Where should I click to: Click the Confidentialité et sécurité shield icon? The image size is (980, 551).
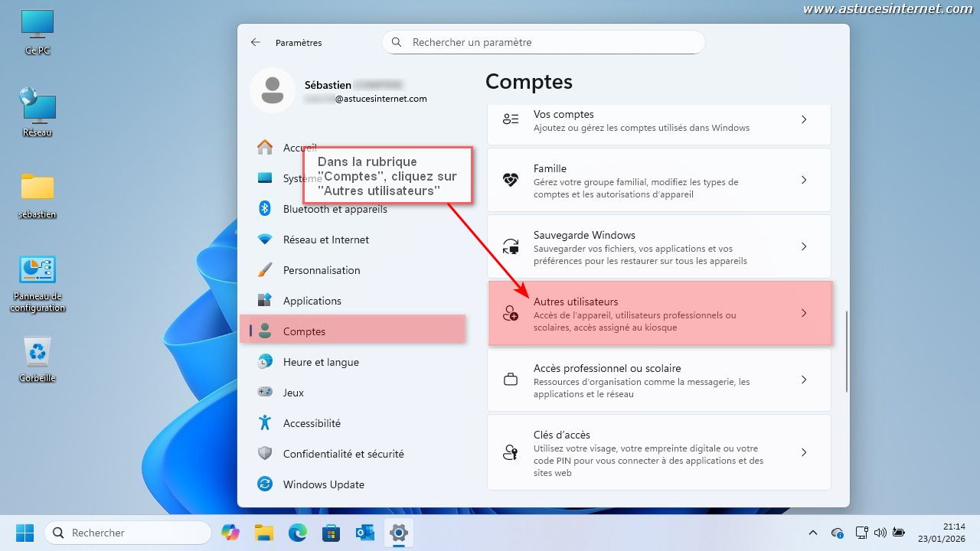(x=265, y=454)
